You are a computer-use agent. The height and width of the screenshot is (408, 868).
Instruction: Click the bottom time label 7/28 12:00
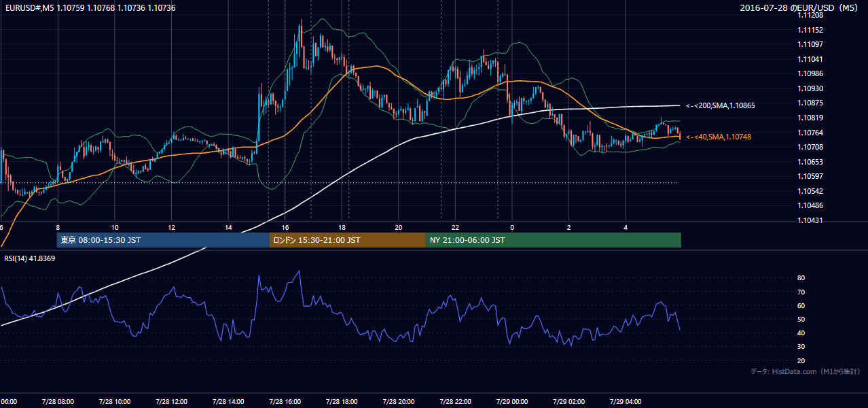[171, 401]
